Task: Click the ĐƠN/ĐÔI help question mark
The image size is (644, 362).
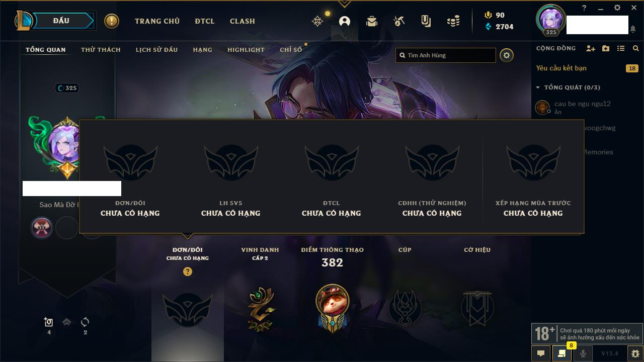Action: (x=188, y=271)
